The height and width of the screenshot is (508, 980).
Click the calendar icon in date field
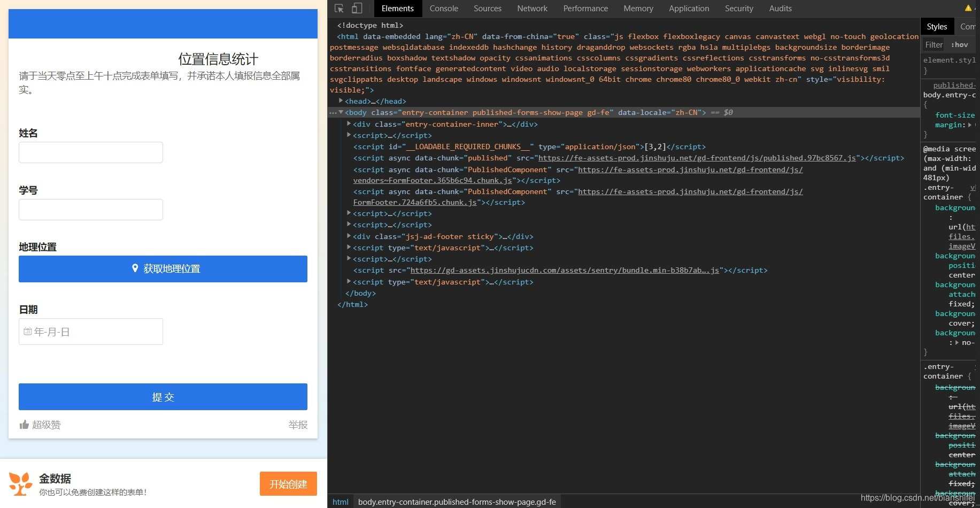(27, 332)
